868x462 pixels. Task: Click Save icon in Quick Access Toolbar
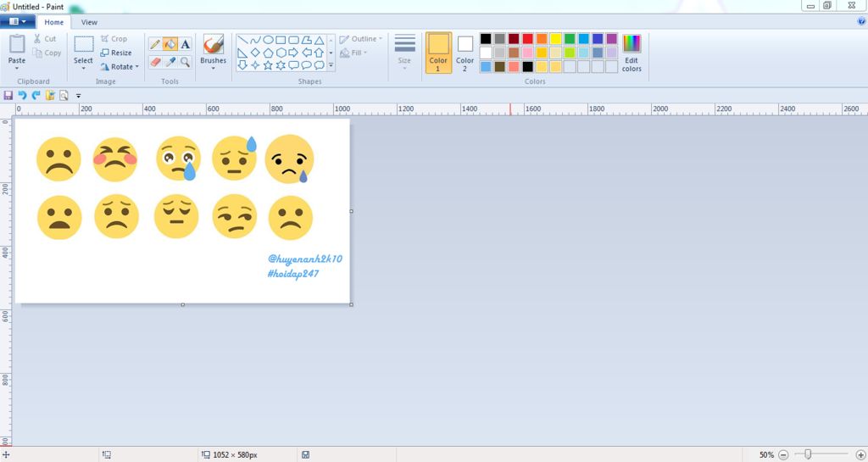[x=8, y=95]
